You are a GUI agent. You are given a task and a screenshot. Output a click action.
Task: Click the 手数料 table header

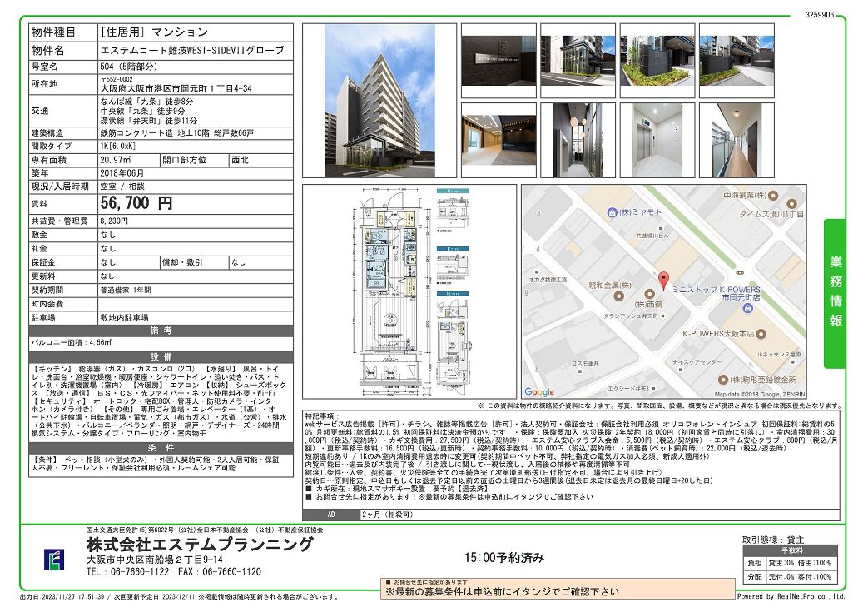[791, 551]
